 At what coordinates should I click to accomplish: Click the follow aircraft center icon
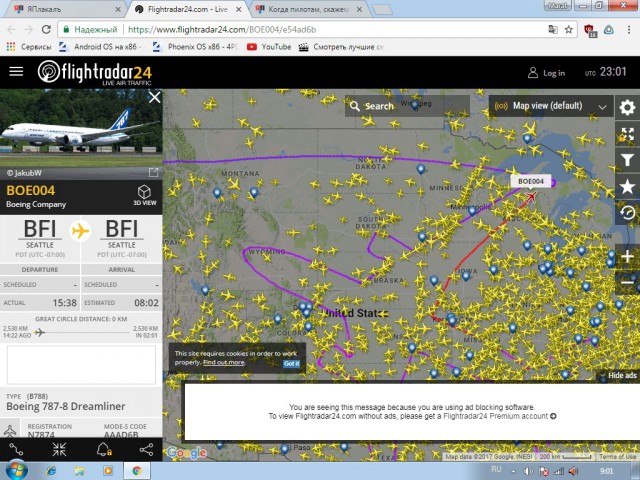[59, 449]
